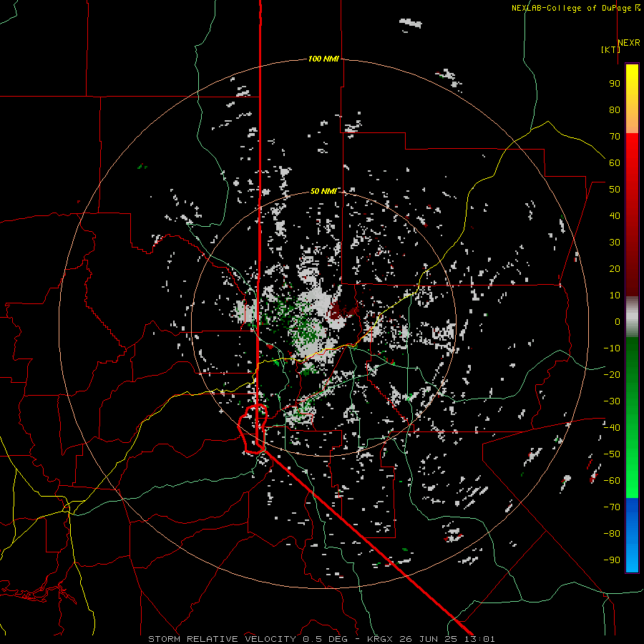Click the "0.5 DEG" elevation angle text
Screen dimensions: 644x644
(325, 639)
